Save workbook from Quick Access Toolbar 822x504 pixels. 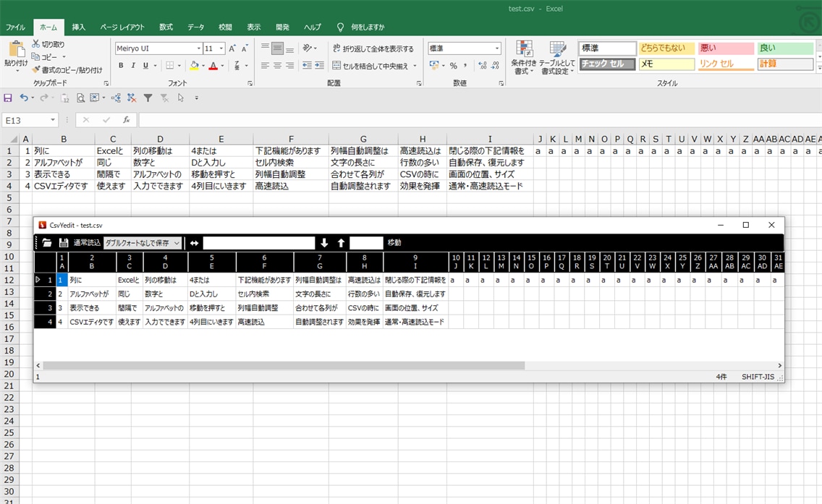pyautogui.click(x=8, y=98)
